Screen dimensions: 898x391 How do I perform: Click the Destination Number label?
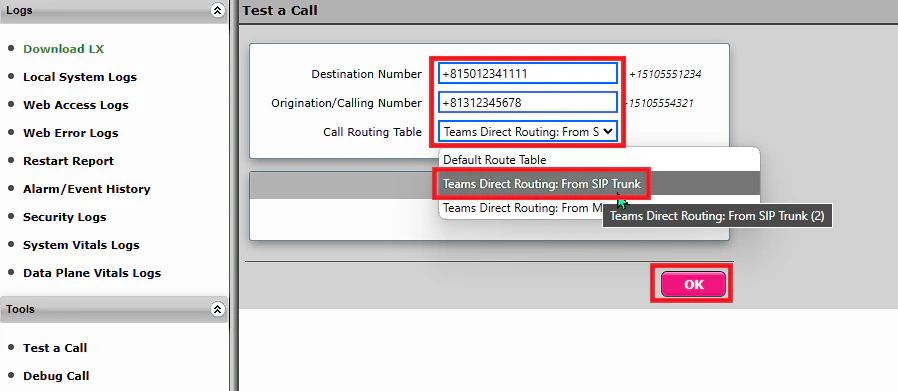pos(367,74)
